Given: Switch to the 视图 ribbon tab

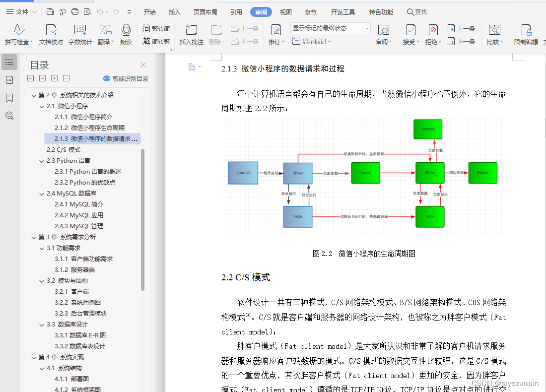Looking at the screenshot, I should (x=285, y=12).
